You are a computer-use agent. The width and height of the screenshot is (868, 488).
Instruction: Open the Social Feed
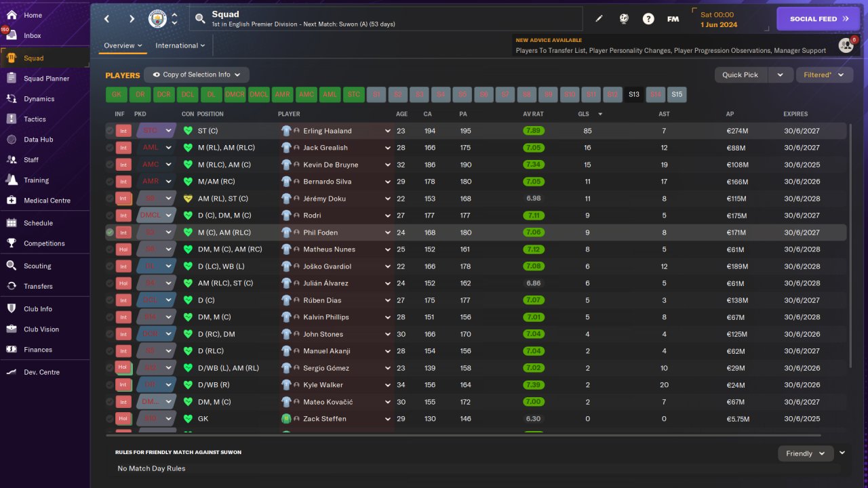coord(818,19)
